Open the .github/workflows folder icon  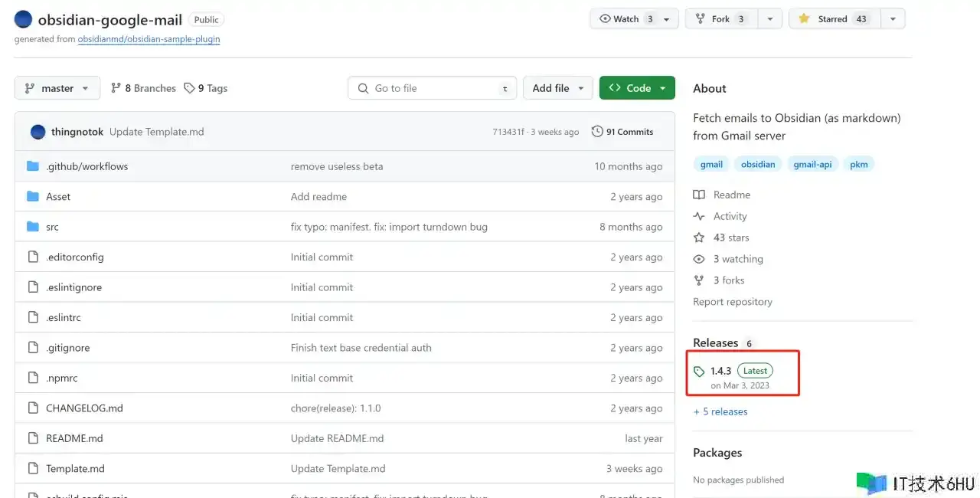point(32,166)
